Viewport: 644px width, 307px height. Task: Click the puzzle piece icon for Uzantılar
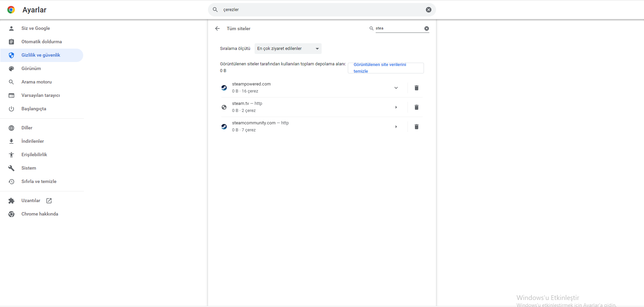click(x=11, y=201)
